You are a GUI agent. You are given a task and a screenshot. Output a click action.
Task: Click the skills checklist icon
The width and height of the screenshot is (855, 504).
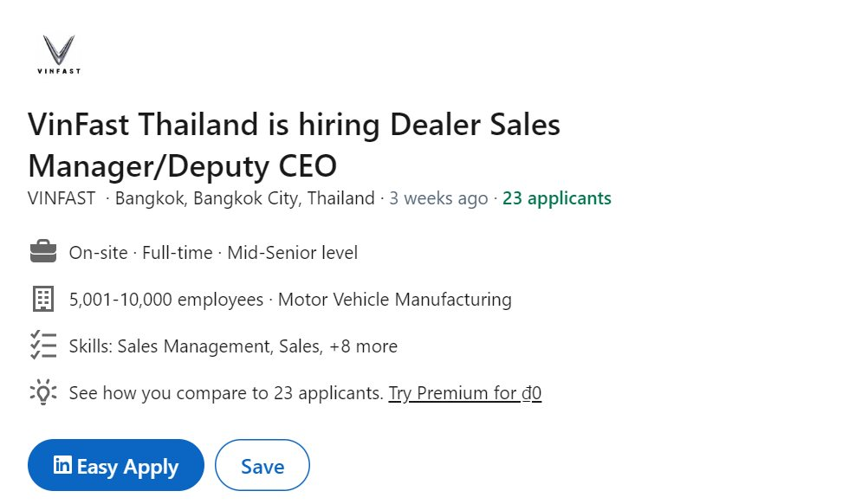tap(42, 346)
